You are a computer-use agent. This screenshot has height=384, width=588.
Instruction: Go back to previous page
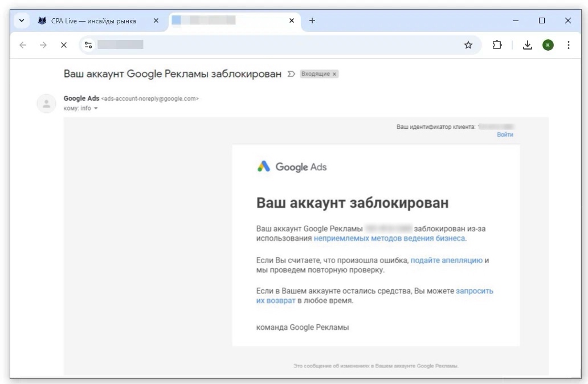pos(23,45)
